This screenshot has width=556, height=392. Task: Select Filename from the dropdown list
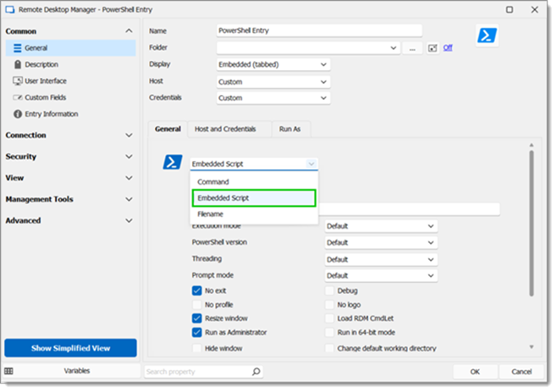[x=254, y=214]
